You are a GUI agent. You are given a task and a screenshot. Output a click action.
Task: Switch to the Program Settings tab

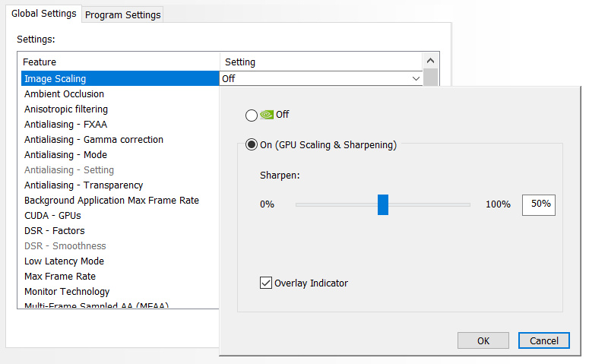coord(122,14)
